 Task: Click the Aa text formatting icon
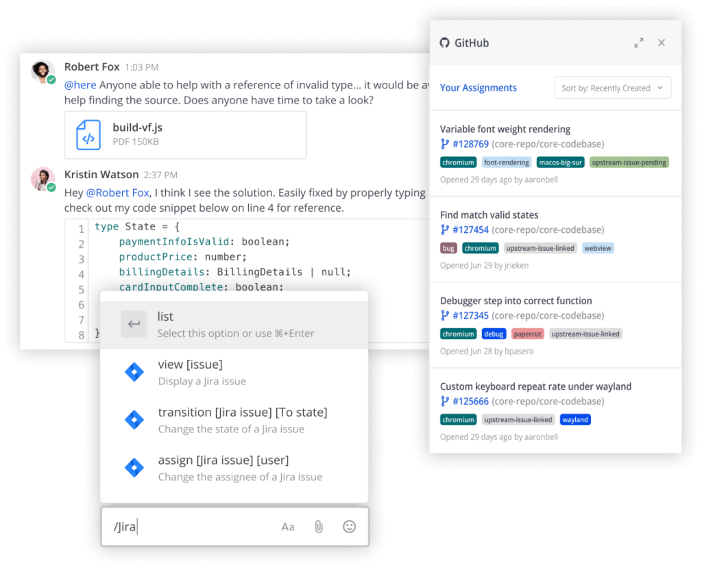[287, 526]
